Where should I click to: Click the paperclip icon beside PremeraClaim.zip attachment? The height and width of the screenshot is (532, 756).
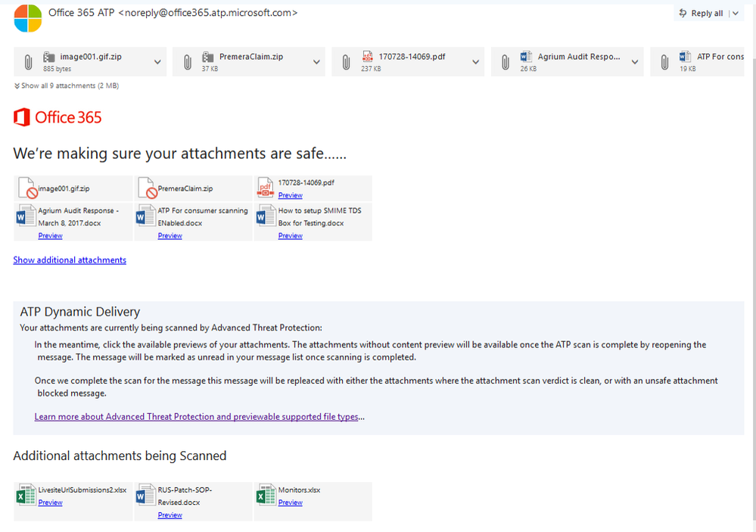pos(188,62)
